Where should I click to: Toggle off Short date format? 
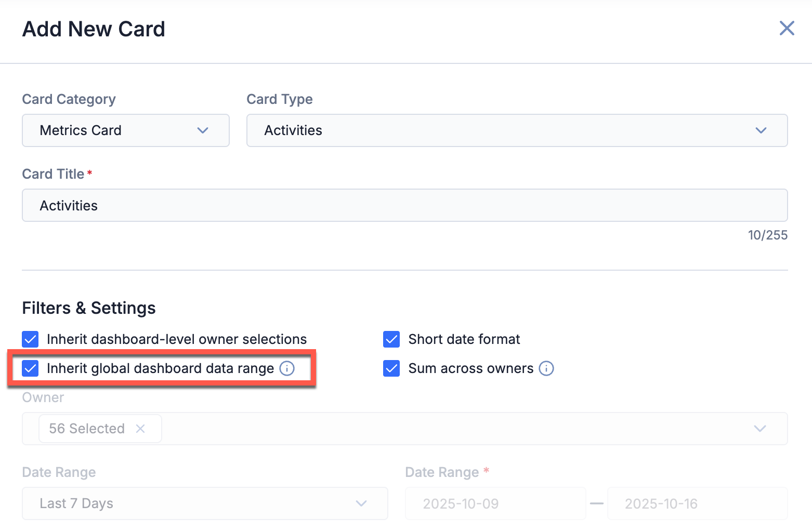pos(391,339)
